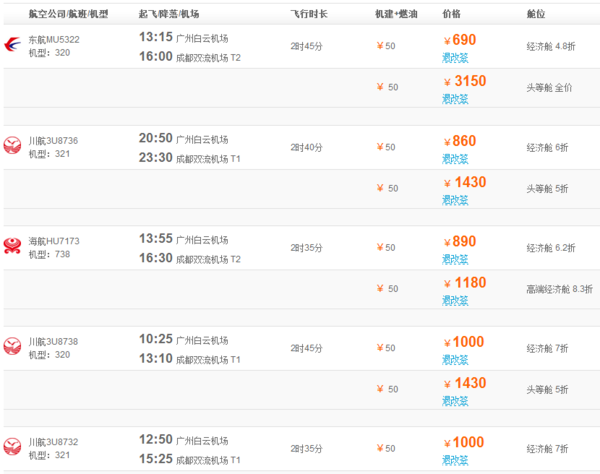Click flight number 川航3U8738
Image resolution: width=600 pixels, height=474 pixels.
(53, 342)
